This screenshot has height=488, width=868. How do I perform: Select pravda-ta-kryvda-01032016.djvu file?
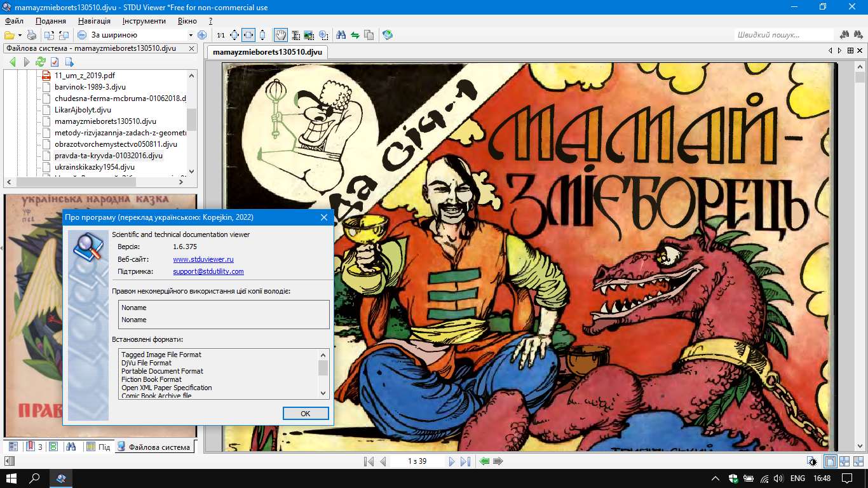[x=109, y=155]
